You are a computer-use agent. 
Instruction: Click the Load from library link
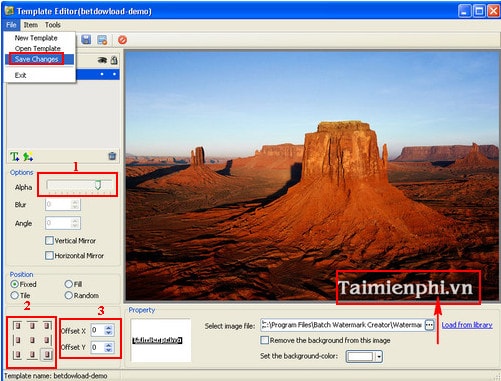pyautogui.click(x=467, y=325)
